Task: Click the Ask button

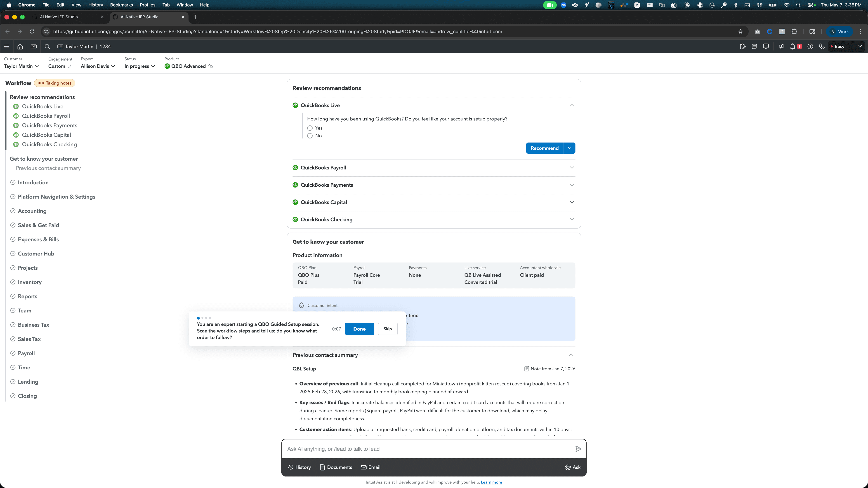Action: coord(573,467)
